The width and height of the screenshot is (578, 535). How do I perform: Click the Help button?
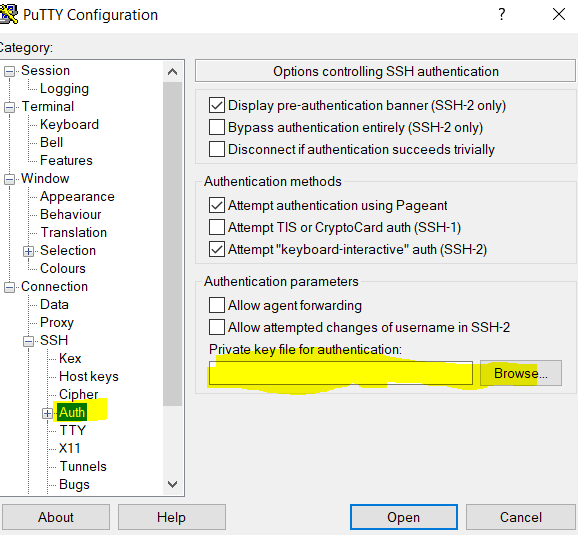point(171,517)
